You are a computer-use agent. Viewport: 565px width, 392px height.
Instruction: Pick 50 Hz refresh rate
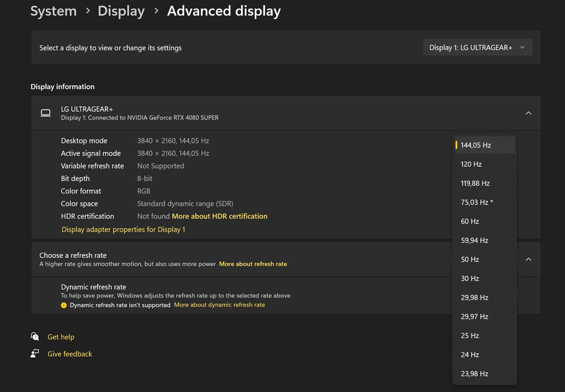[x=484, y=259]
